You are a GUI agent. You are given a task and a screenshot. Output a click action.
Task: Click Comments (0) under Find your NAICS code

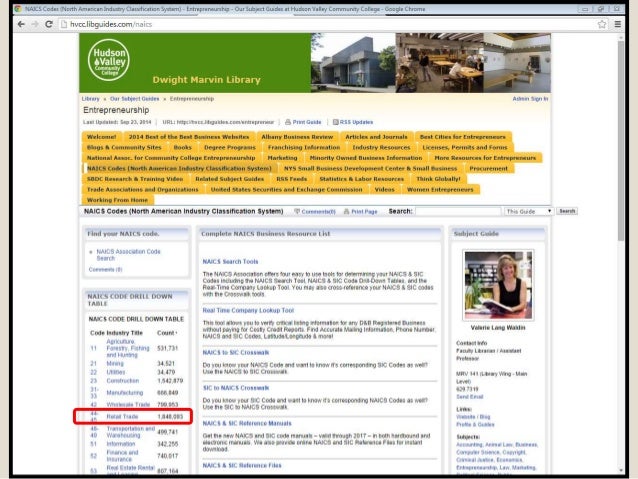(105, 270)
